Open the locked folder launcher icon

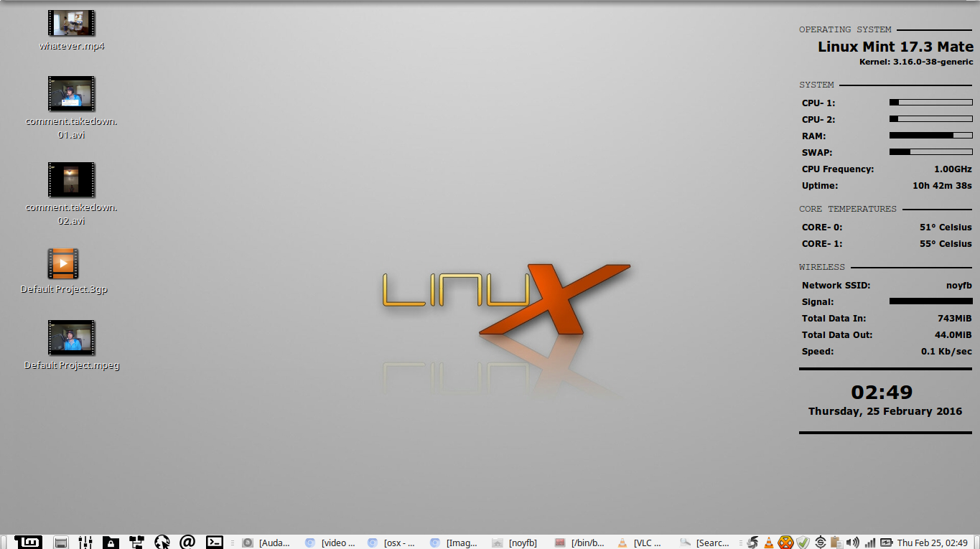pos(111,543)
